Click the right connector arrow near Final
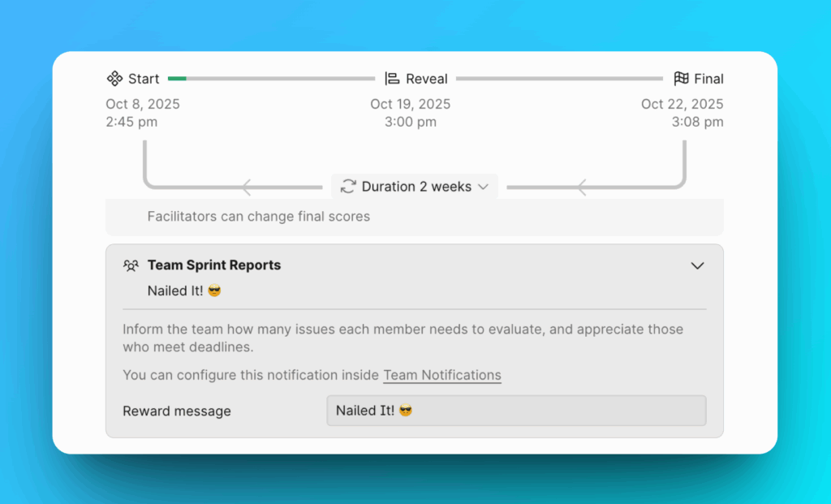 coord(582,187)
